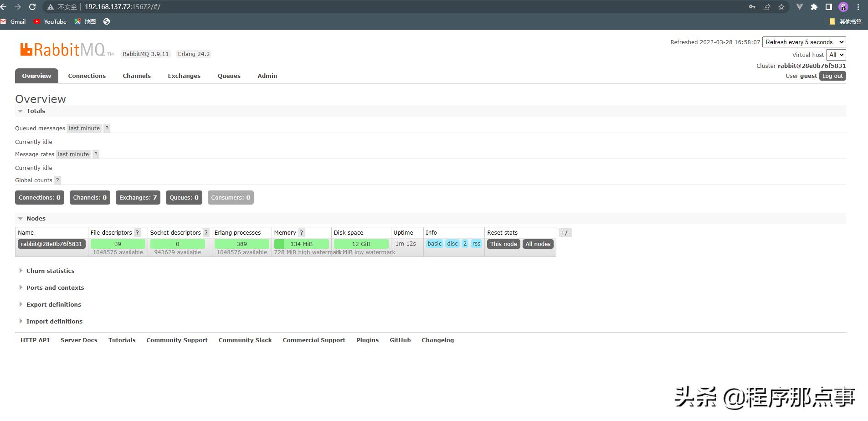The width and height of the screenshot is (868, 421).
Task: Open Gmail from the bookmarks bar
Action: pyautogui.click(x=14, y=21)
